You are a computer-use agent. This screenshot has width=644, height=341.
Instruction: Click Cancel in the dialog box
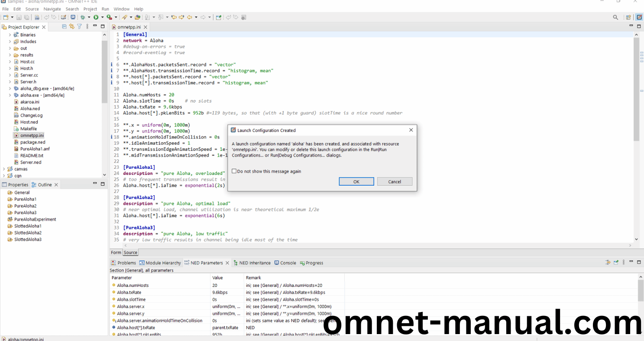(x=395, y=181)
